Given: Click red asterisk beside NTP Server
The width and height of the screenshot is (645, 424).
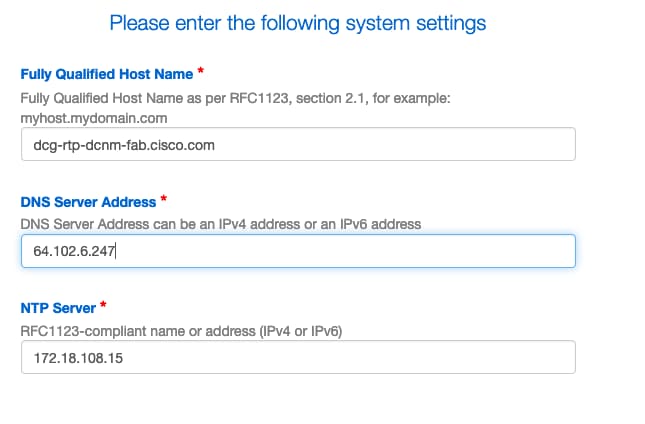Looking at the screenshot, I should click(101, 305).
